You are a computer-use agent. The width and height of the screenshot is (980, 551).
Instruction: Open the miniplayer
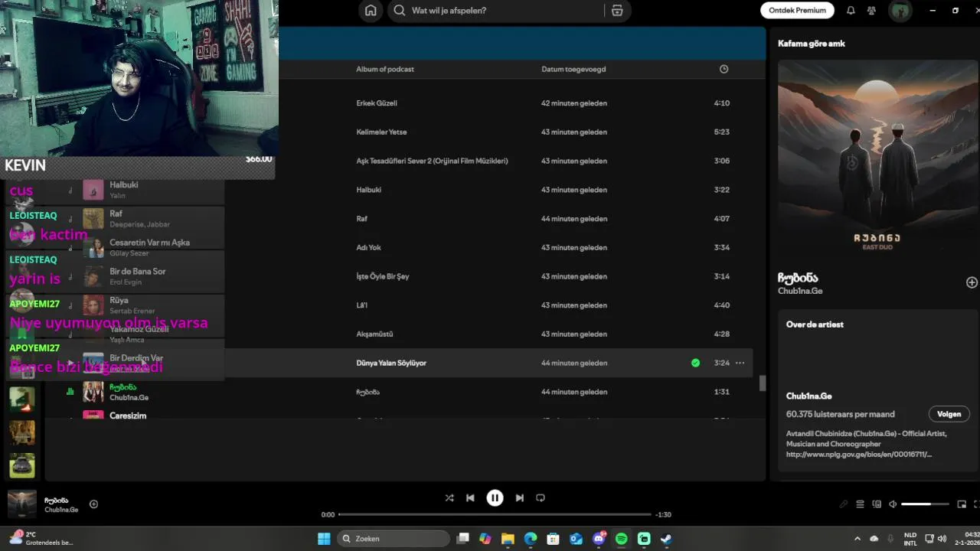[x=962, y=504]
